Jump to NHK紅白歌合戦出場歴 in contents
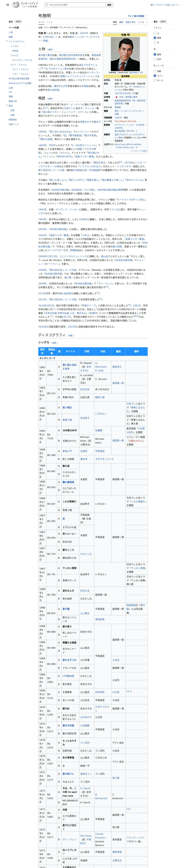The height and width of the screenshot is (868, 186). point(19,79)
